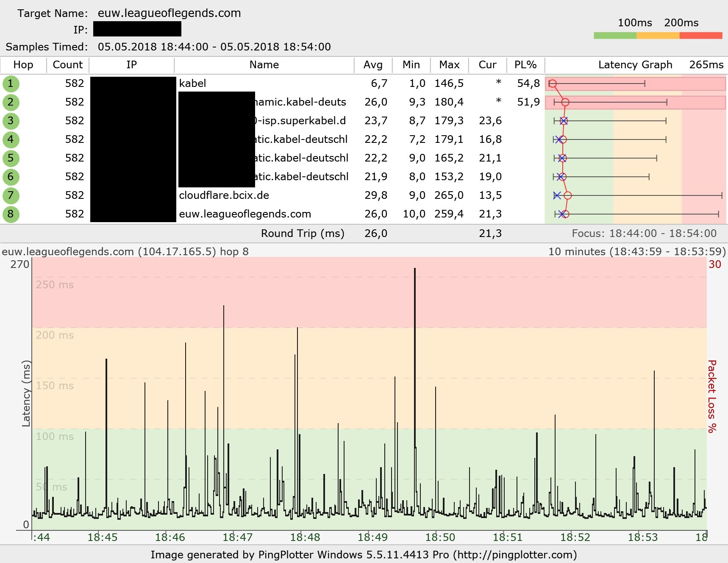Click the 265ms graph scale label

pos(706,65)
